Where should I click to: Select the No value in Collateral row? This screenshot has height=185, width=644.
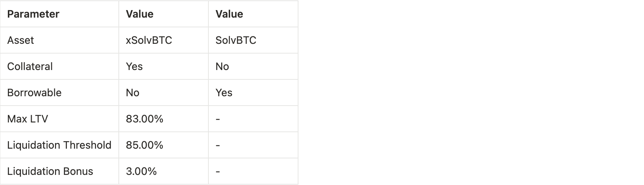[222, 67]
